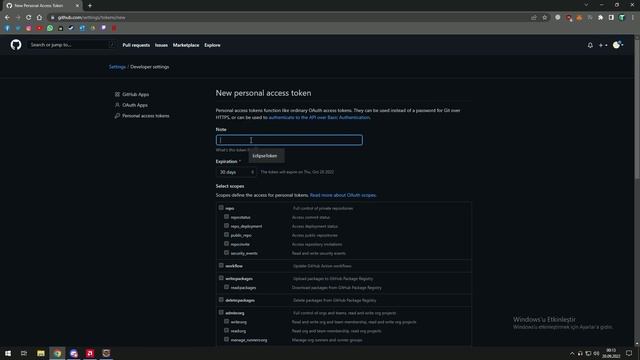Check the read:org scope checkbox
The height and width of the screenshot is (360, 640).
pyautogui.click(x=227, y=330)
